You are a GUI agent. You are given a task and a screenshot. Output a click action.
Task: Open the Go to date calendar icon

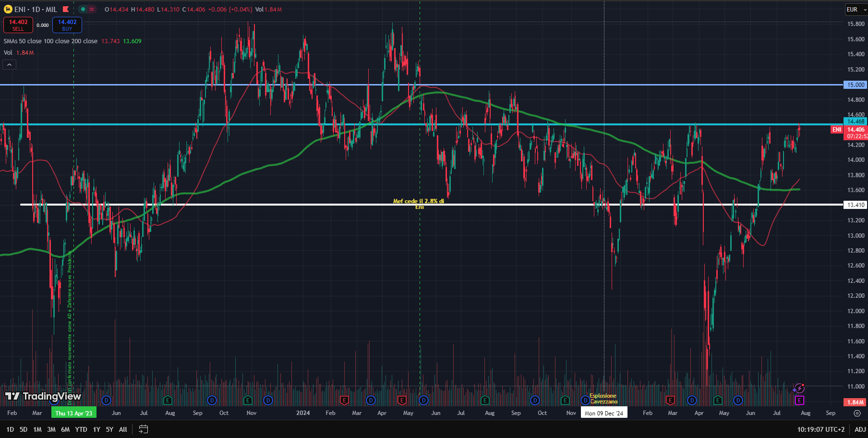pyautogui.click(x=143, y=429)
